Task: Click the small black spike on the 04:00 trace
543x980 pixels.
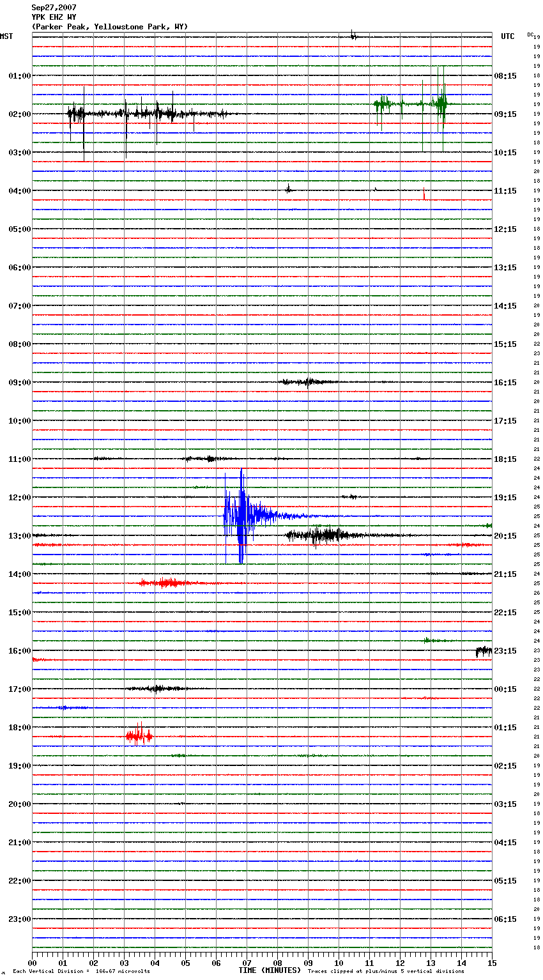Action: point(288,188)
